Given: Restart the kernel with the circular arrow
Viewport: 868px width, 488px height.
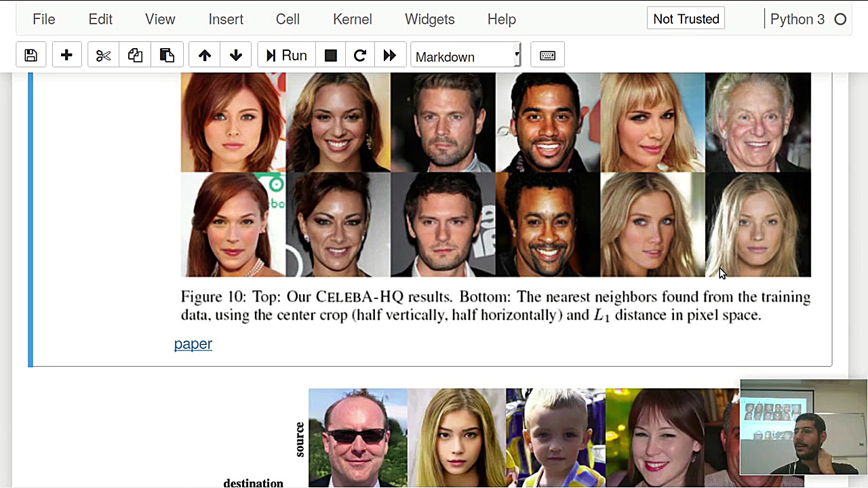Looking at the screenshot, I should pos(360,56).
